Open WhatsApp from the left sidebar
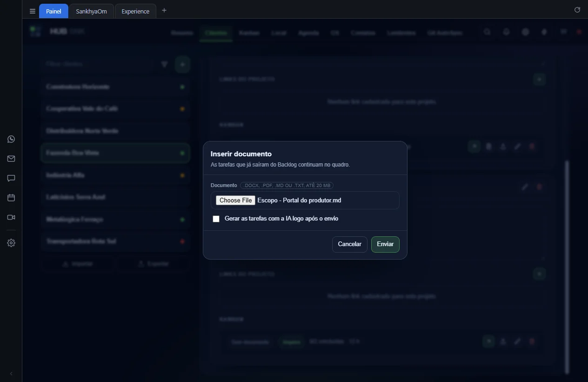The image size is (588, 382). coord(11,139)
